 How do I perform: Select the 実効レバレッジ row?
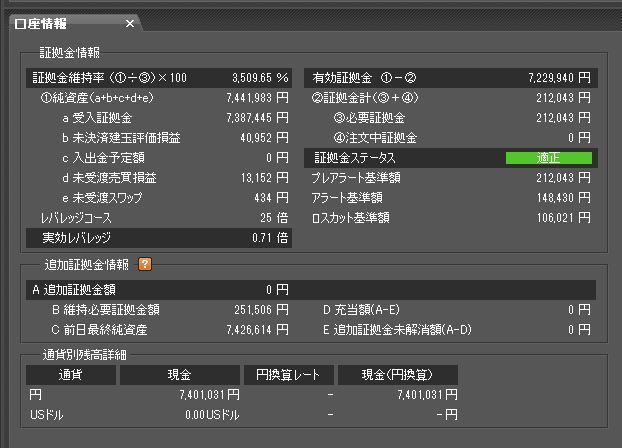(x=160, y=238)
